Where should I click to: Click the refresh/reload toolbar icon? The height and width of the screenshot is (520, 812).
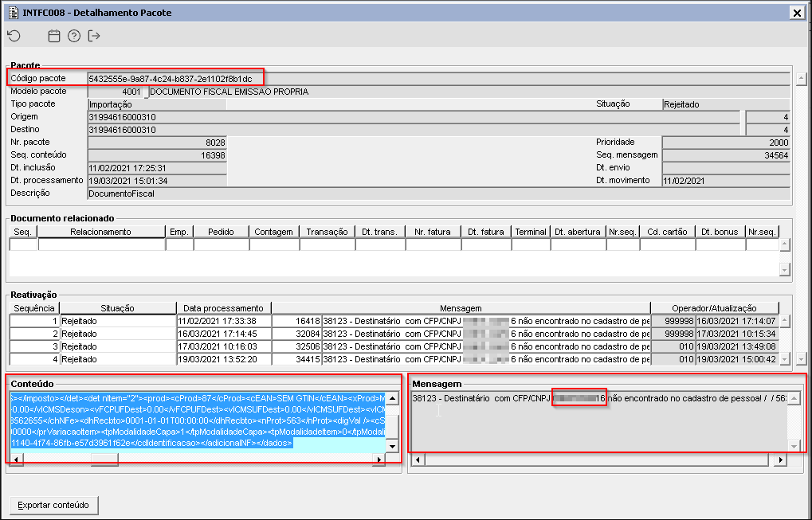(x=14, y=36)
